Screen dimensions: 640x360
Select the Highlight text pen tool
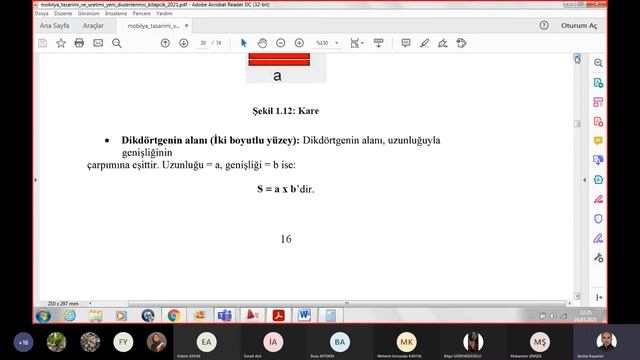click(424, 43)
